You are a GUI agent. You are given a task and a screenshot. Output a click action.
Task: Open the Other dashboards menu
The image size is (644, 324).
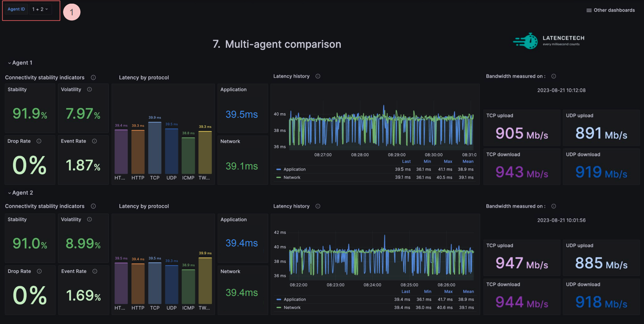[610, 10]
